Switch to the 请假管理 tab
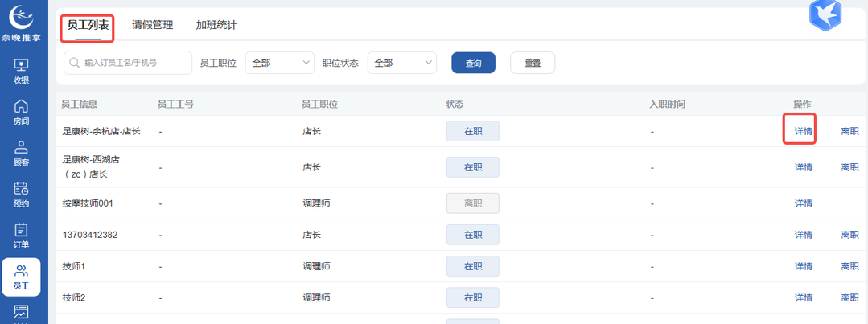The height and width of the screenshot is (324, 868). click(x=152, y=26)
